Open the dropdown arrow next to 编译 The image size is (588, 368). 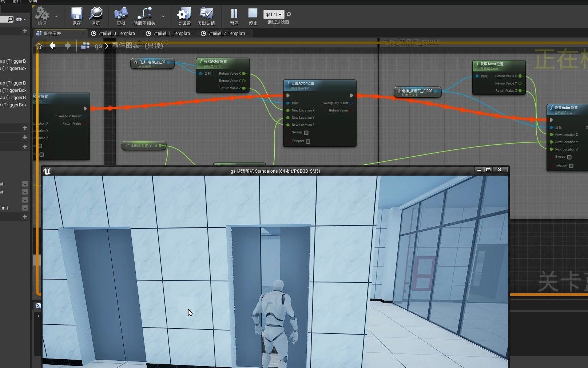pos(56,17)
